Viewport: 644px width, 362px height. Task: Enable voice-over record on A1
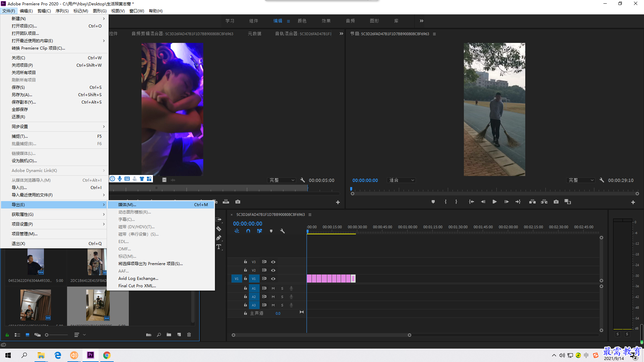point(291,288)
